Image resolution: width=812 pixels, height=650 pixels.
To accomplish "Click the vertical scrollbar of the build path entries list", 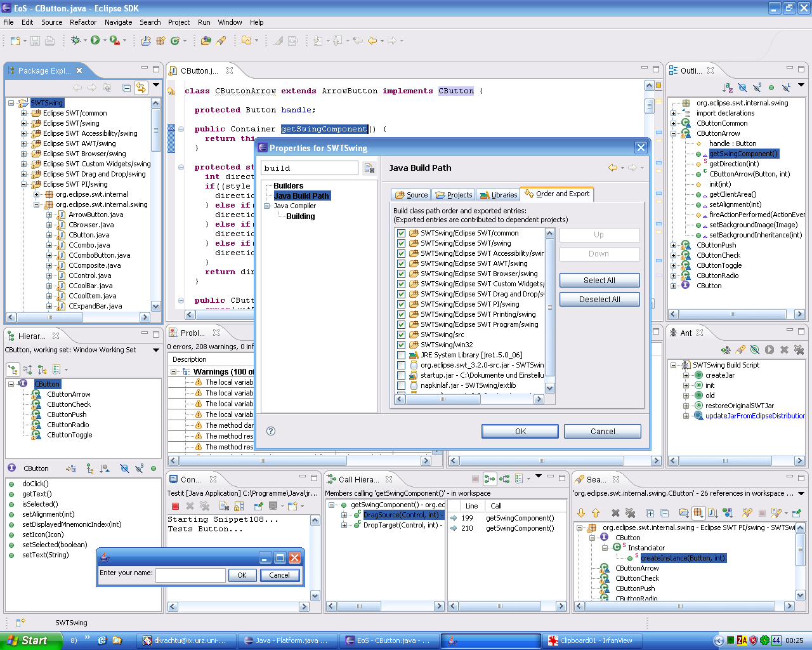I will (549, 310).
